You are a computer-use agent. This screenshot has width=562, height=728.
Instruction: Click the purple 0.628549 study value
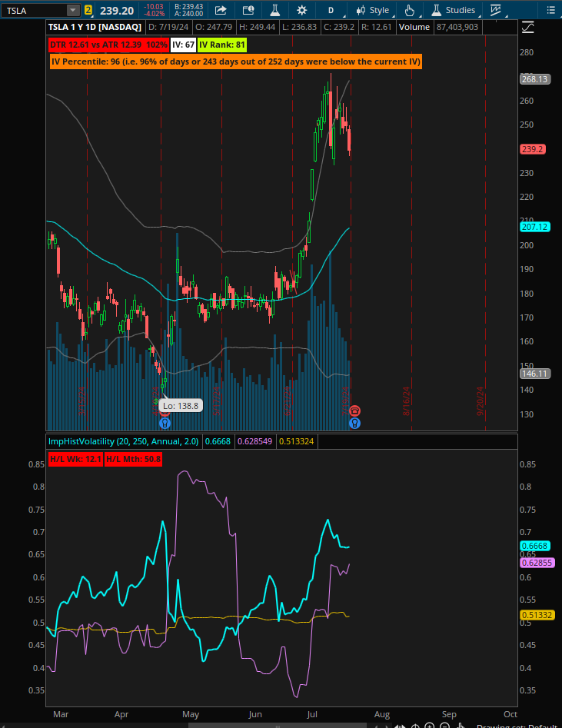[x=255, y=441]
